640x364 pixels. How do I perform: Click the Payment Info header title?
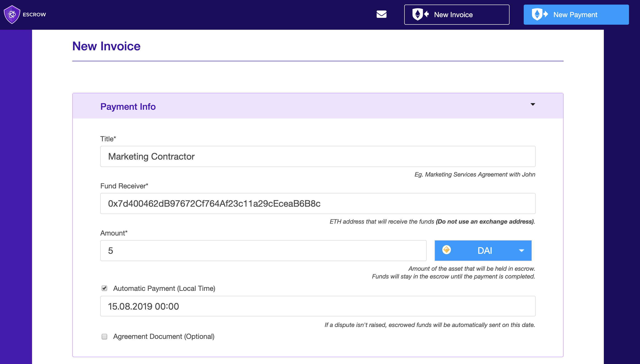[x=128, y=107]
